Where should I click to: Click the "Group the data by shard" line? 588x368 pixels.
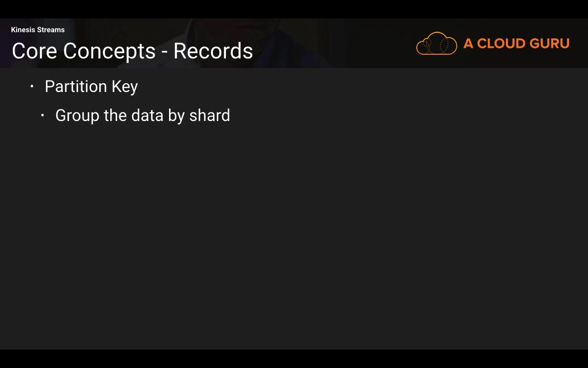point(142,115)
